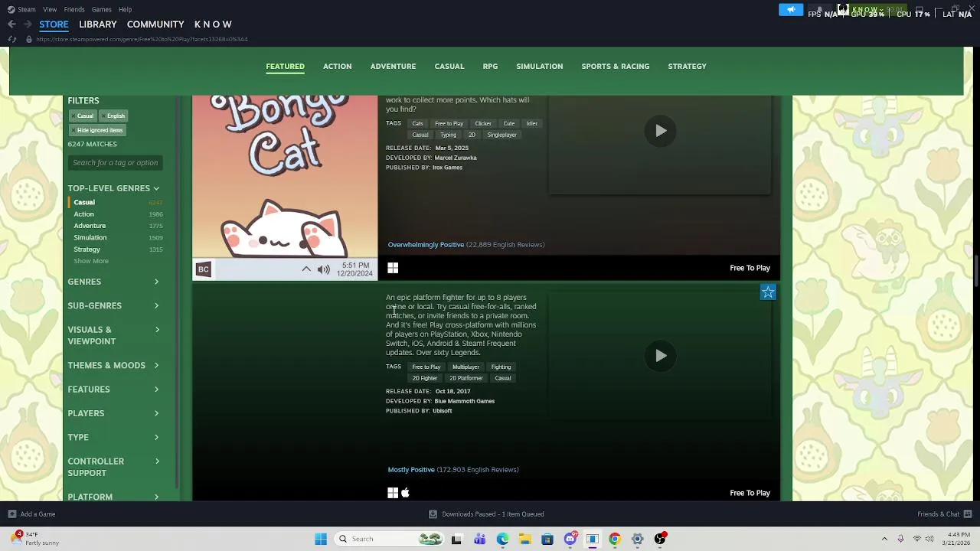980x551 pixels.
Task: Open developer Marcel Zurawka link
Action: tap(456, 158)
